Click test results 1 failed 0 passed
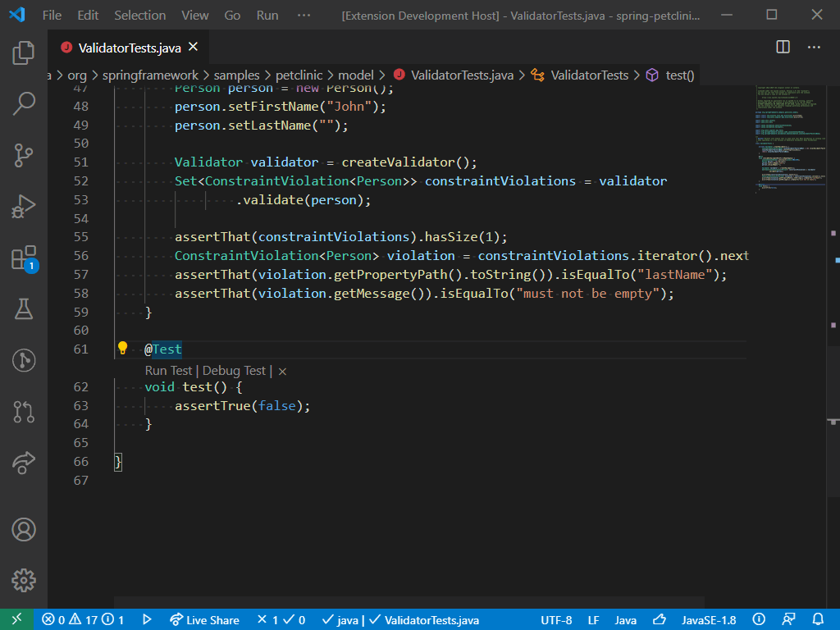 pos(281,620)
